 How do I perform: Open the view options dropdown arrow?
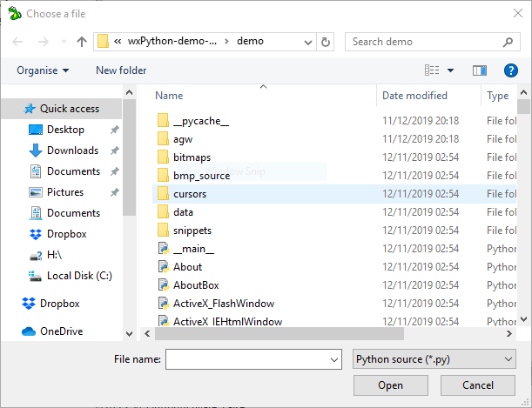(450, 70)
